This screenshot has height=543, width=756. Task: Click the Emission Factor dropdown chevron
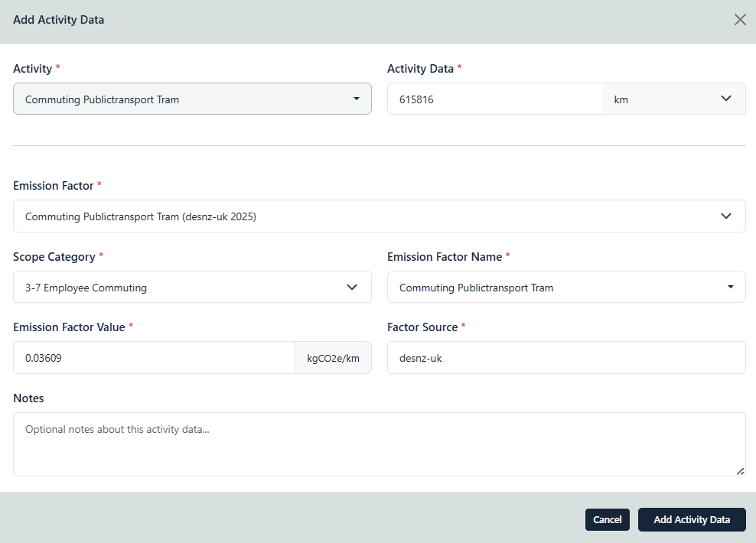coord(726,216)
